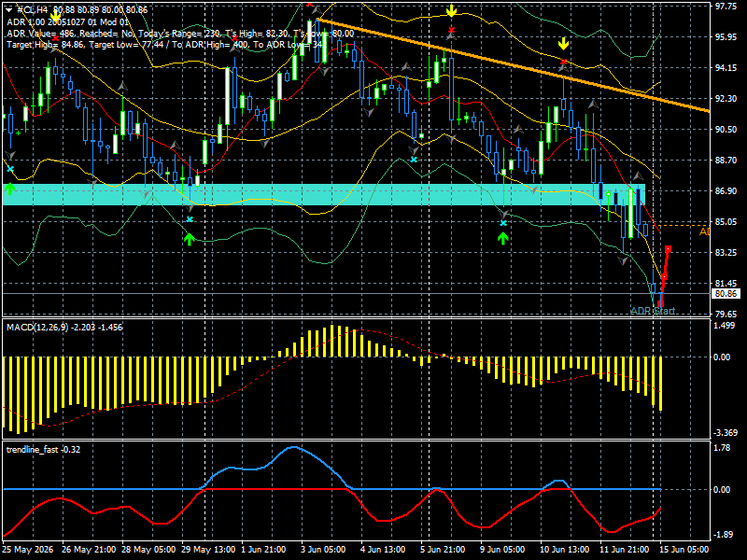The image size is (747, 560).
Task: Click the '25 May 2026' time axis label
Action: pyautogui.click(x=28, y=550)
